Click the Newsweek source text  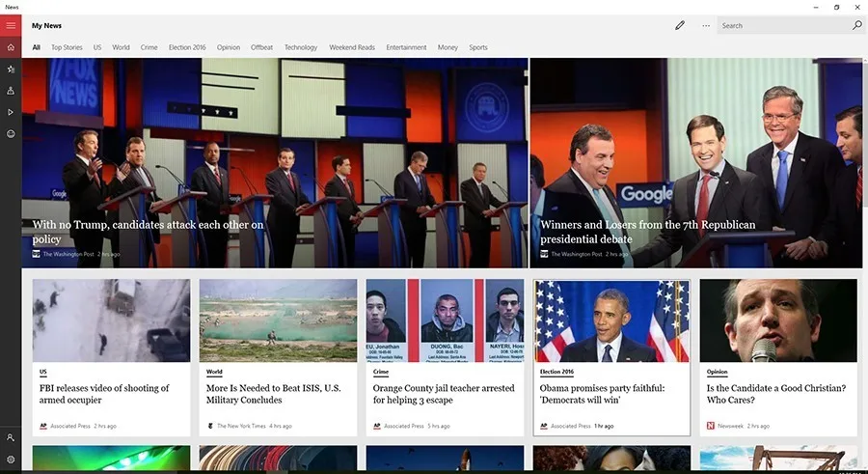[730, 426]
